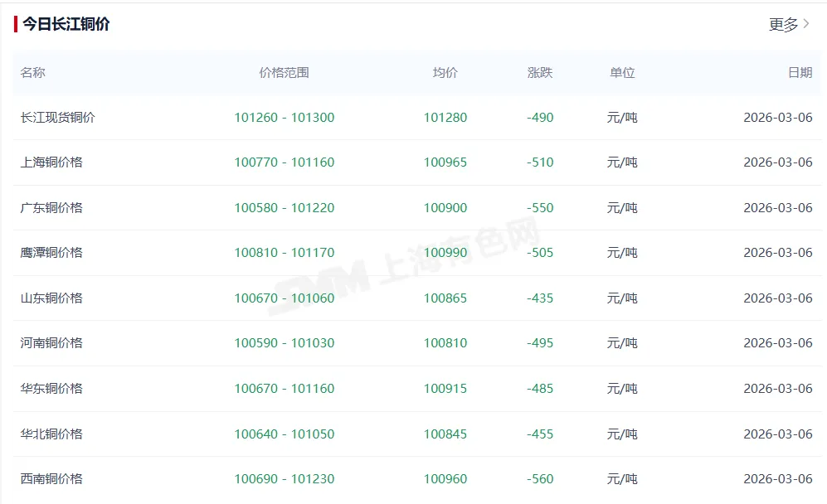Viewport: 827px width, 504px height.
Task: Open the 鹰潭铜价格 row name
Action: 51,253
